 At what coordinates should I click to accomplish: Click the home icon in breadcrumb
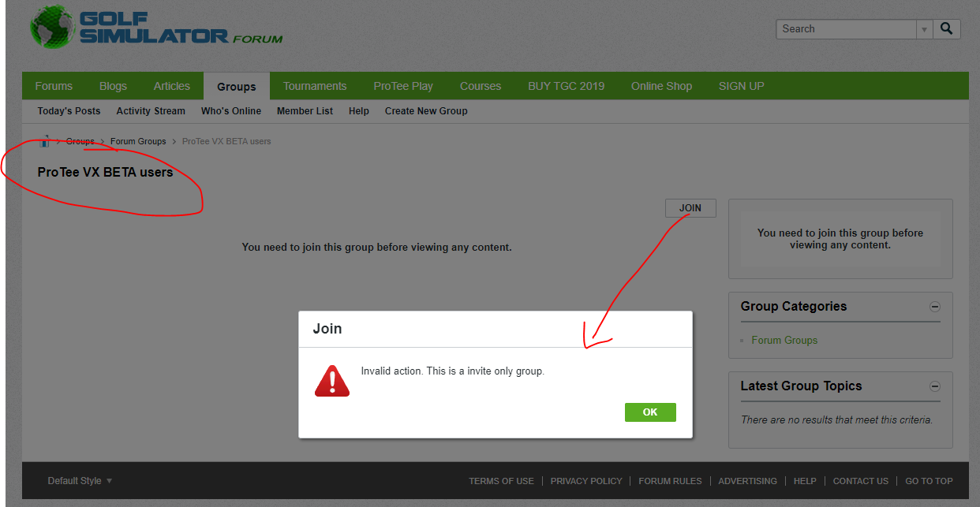(x=45, y=142)
